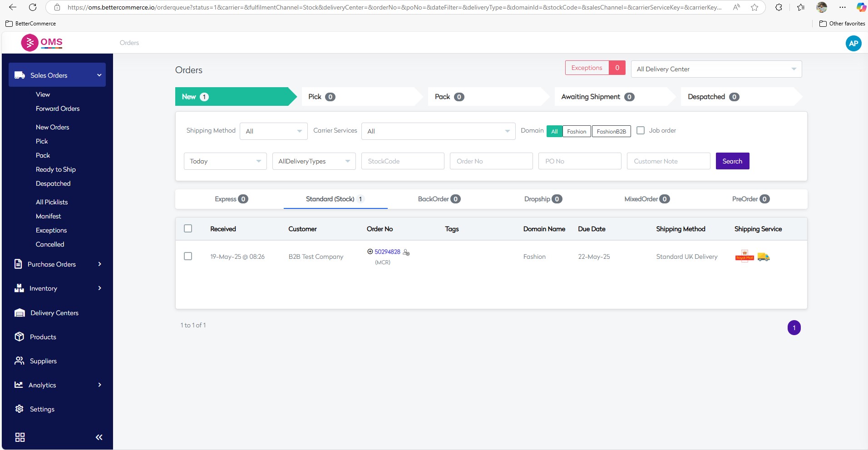868x450 pixels.
Task: Tick the checkbox for B2B Test Company order
Action: [x=188, y=256]
